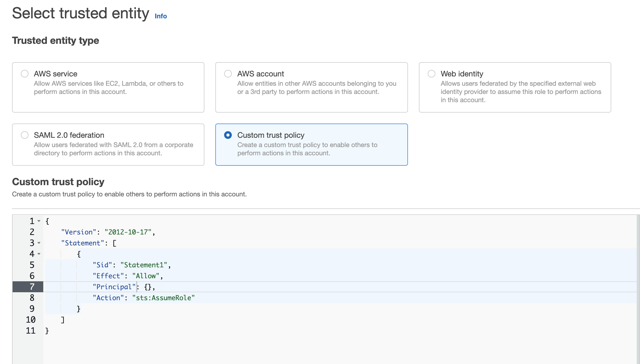Click line number 11 in the gutter
The height and width of the screenshot is (364, 640).
(31, 331)
